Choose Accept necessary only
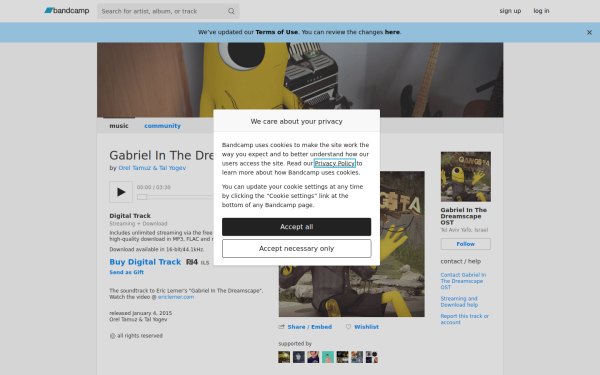Screen dimensions: 600x375 [297, 249]
